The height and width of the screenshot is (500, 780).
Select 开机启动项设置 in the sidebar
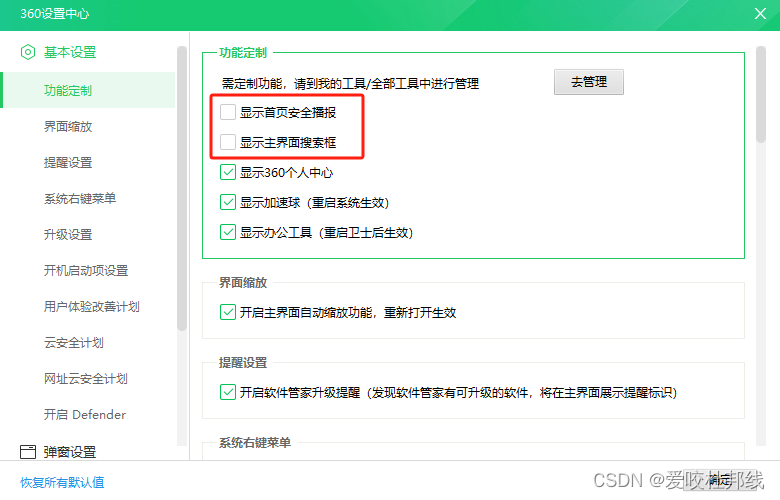(86, 271)
